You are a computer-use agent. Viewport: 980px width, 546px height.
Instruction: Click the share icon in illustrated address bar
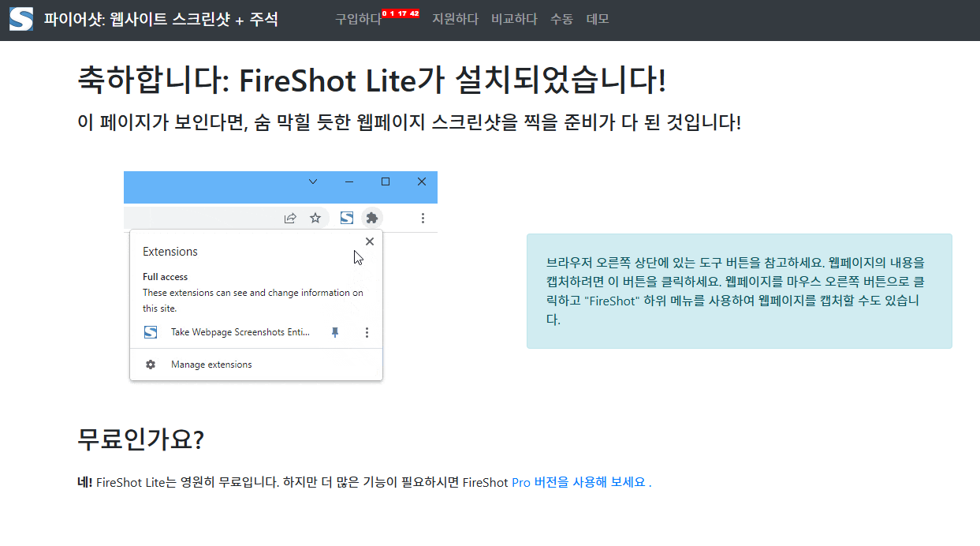point(290,218)
